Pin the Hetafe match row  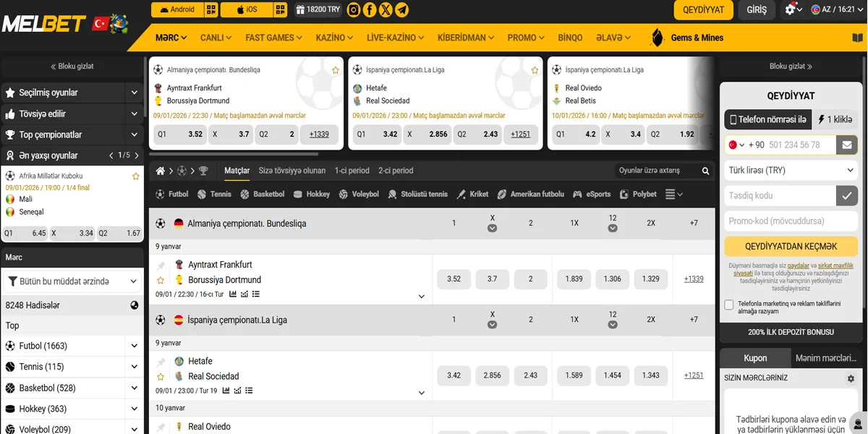(x=161, y=362)
